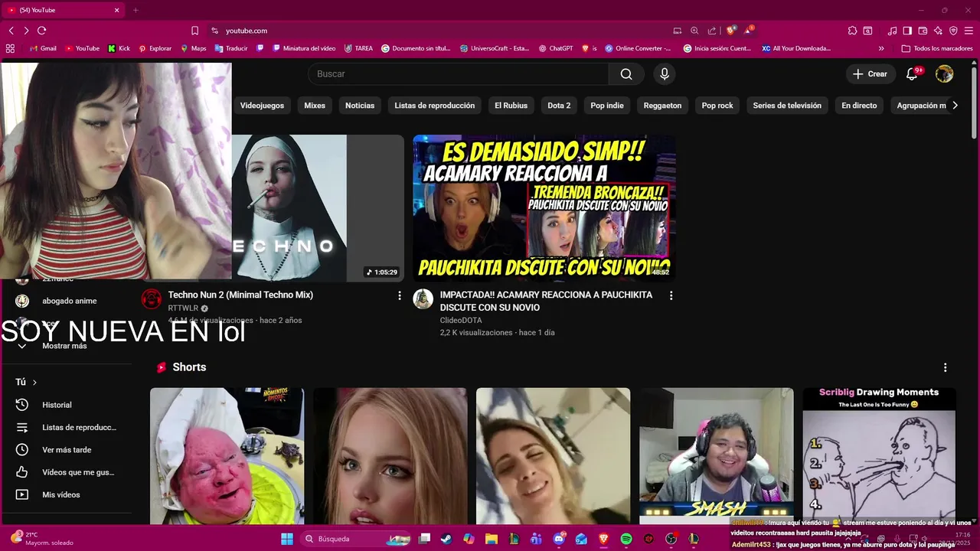Open the browser extensions puzzle icon
This screenshot has height=551, width=980.
[x=852, y=31]
